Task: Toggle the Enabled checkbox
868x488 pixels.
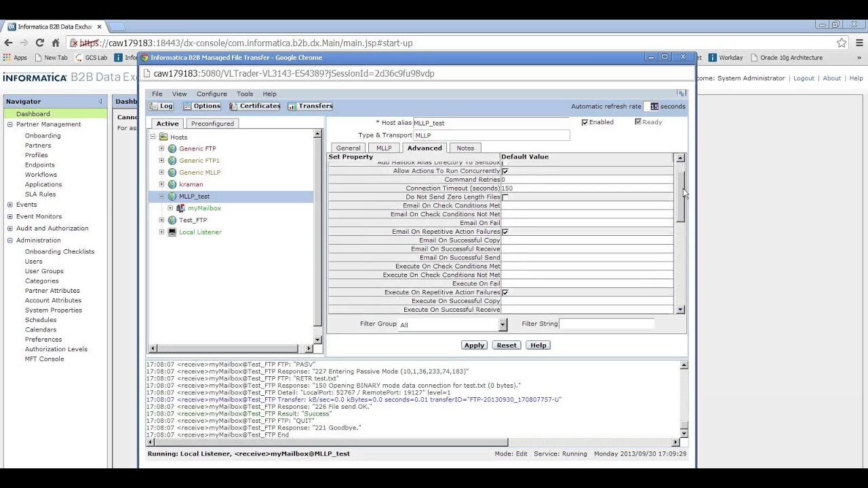Action: pos(585,123)
